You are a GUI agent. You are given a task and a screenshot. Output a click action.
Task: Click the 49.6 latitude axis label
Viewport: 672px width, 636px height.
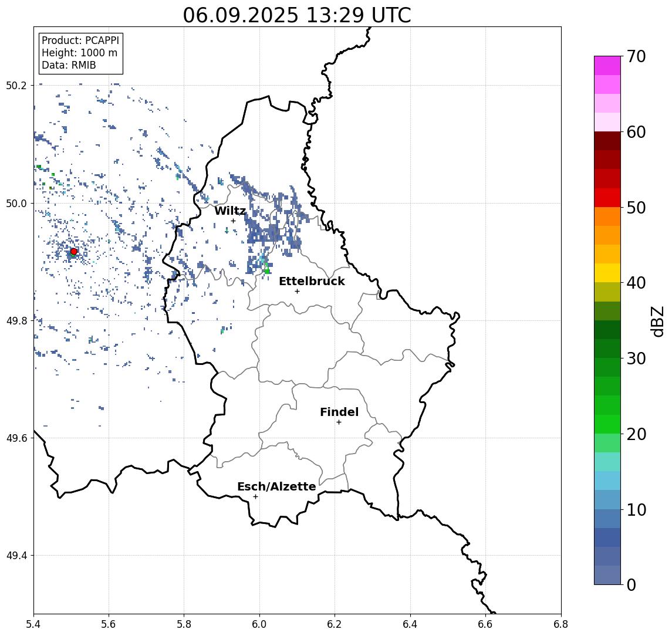[16, 438]
